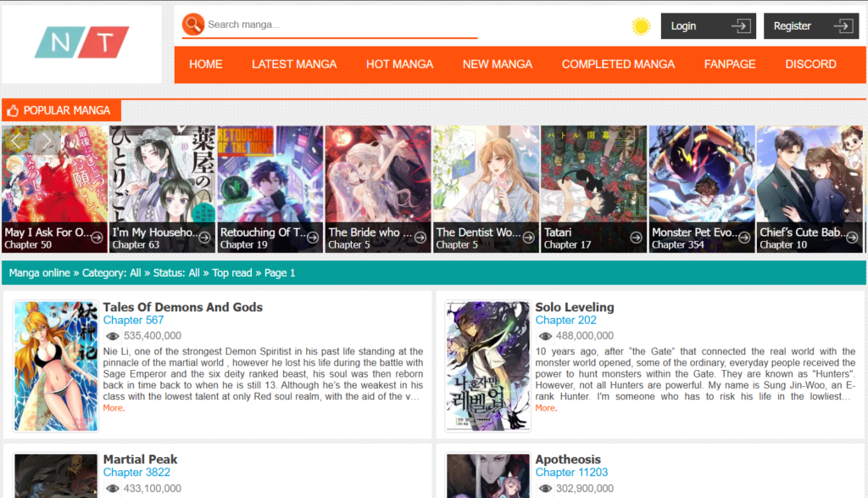This screenshot has width=868, height=498.
Task: Focus the Search manga input field
Action: coord(342,25)
